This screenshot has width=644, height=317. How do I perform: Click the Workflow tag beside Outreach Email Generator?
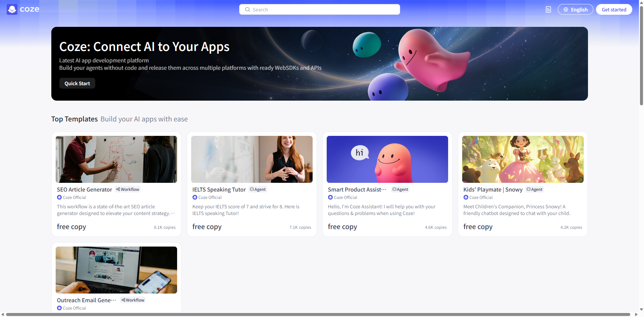click(x=133, y=300)
